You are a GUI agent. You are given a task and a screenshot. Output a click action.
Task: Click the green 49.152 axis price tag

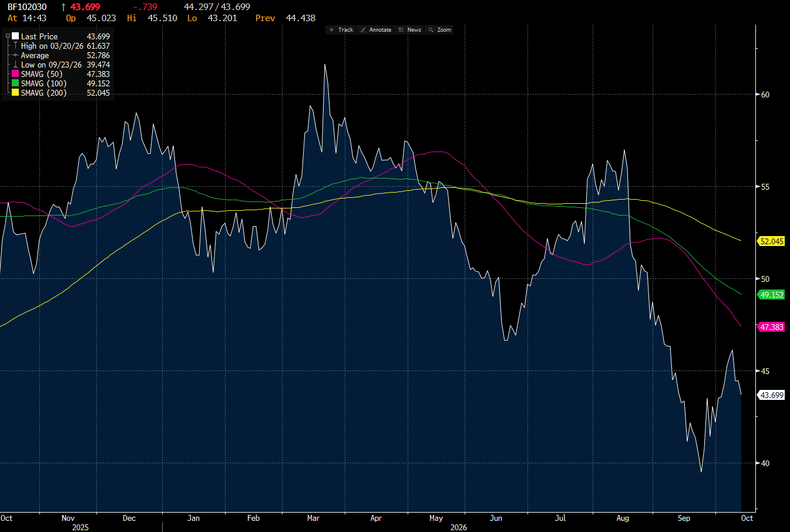click(x=772, y=295)
